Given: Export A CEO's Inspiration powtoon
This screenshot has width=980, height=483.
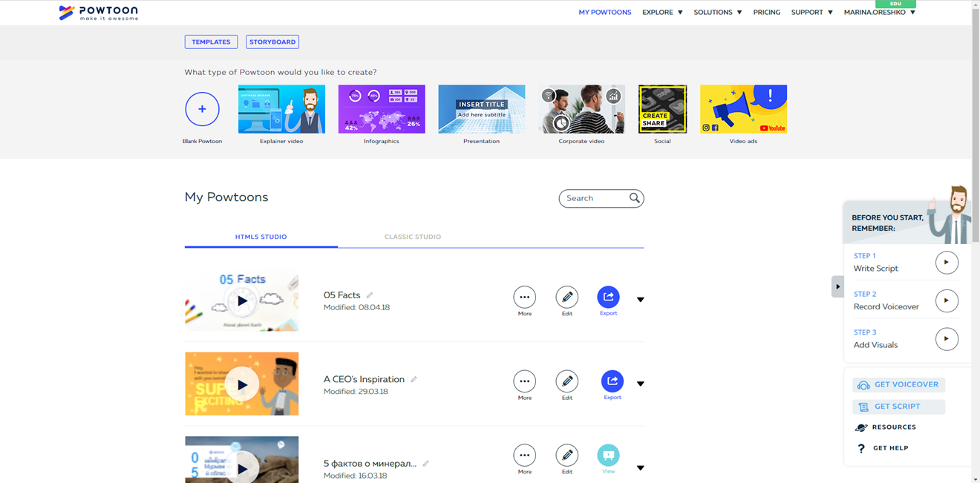Looking at the screenshot, I should [x=612, y=381].
